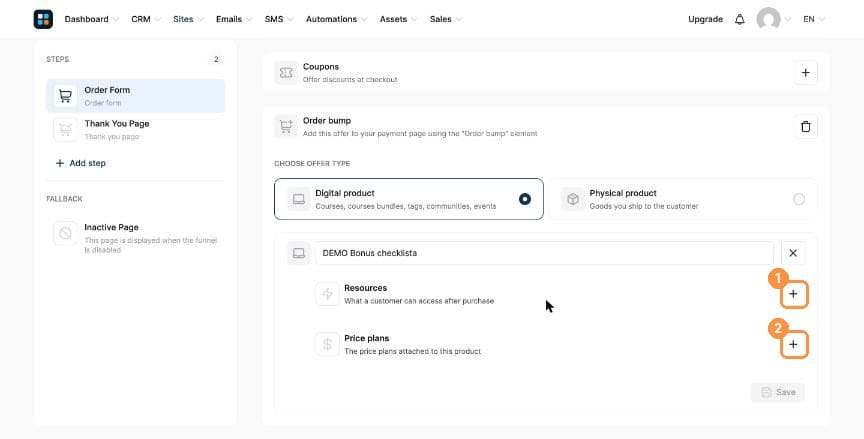The image size is (864, 439).
Task: Expand the SMS menu chevron
Action: click(x=290, y=20)
